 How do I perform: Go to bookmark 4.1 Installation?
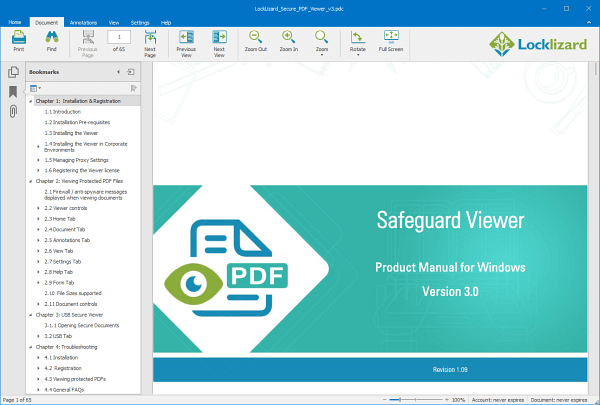tap(61, 358)
